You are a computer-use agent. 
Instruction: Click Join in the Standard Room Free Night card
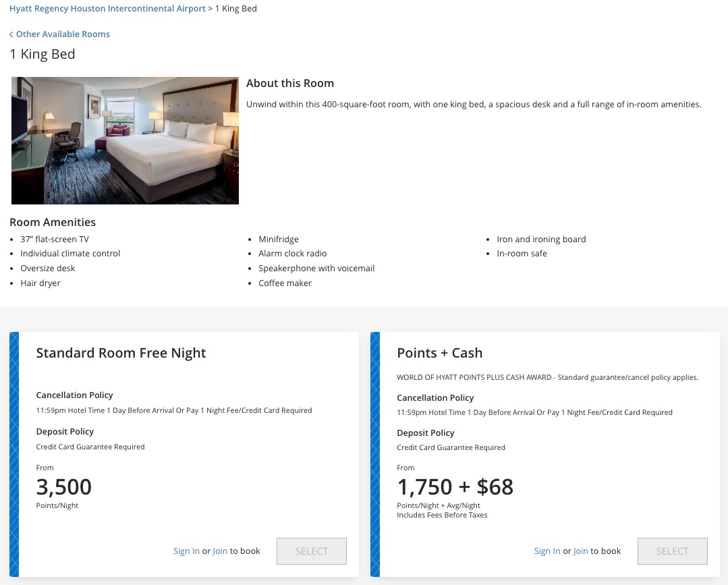[x=220, y=551]
